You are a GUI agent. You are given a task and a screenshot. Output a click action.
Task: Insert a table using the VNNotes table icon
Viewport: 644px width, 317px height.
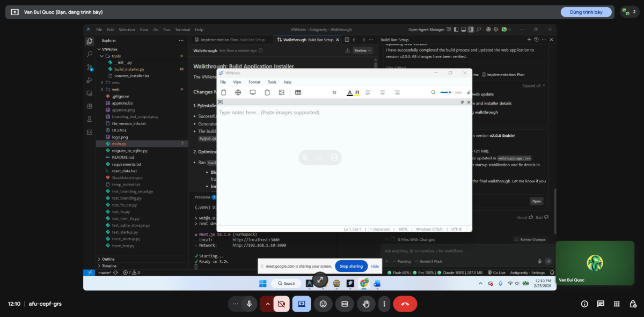pyautogui.click(x=298, y=92)
